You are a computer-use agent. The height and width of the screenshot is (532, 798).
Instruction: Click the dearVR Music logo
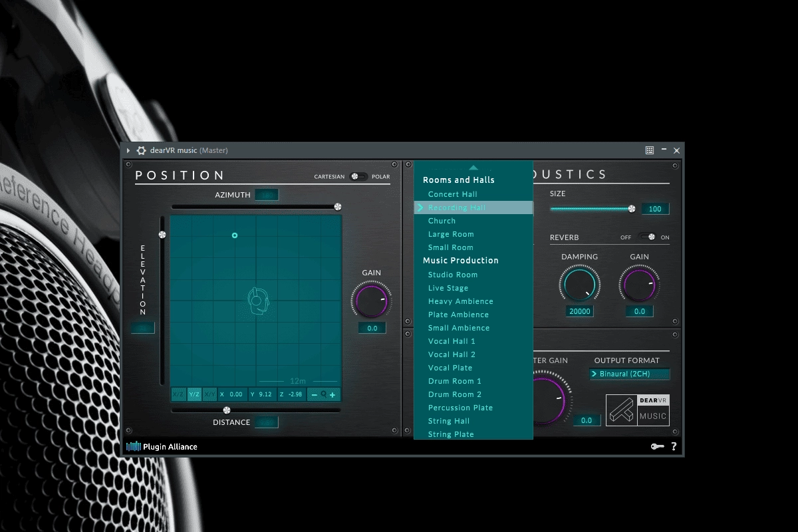pos(638,410)
